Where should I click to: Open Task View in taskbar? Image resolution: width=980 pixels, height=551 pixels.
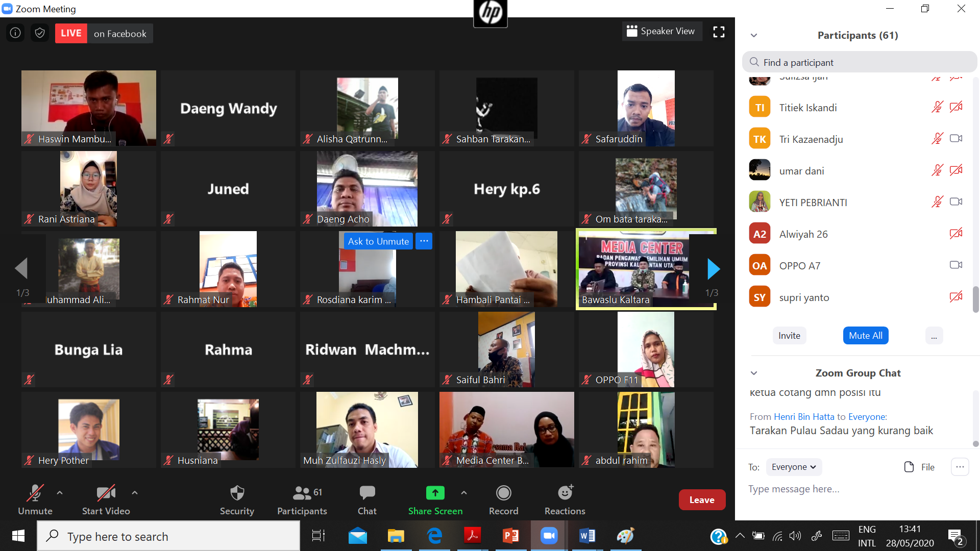[318, 536]
